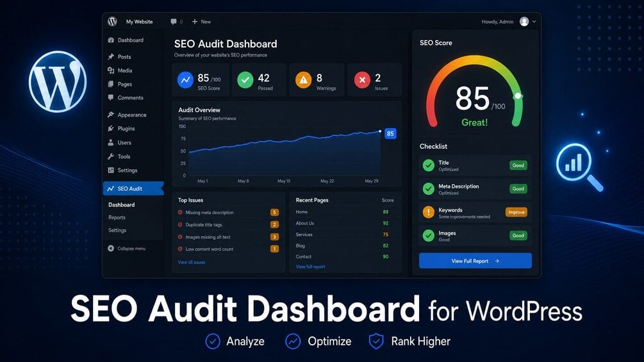Click the Optimize trend icon
Viewport: 644px width, 362px height.
point(293,341)
